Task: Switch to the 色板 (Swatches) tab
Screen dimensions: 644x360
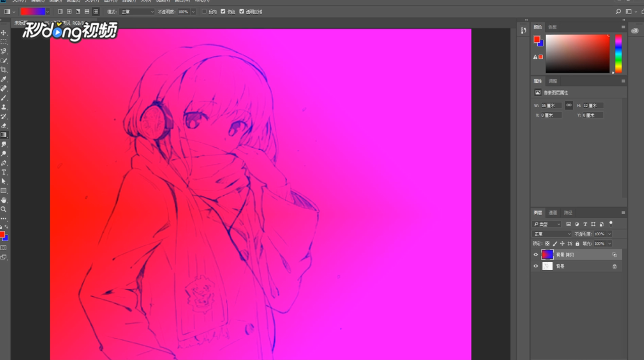Action: [552, 27]
